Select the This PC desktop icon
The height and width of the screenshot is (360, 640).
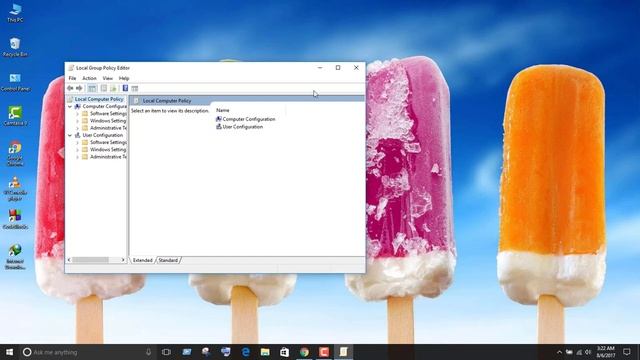pos(15,13)
